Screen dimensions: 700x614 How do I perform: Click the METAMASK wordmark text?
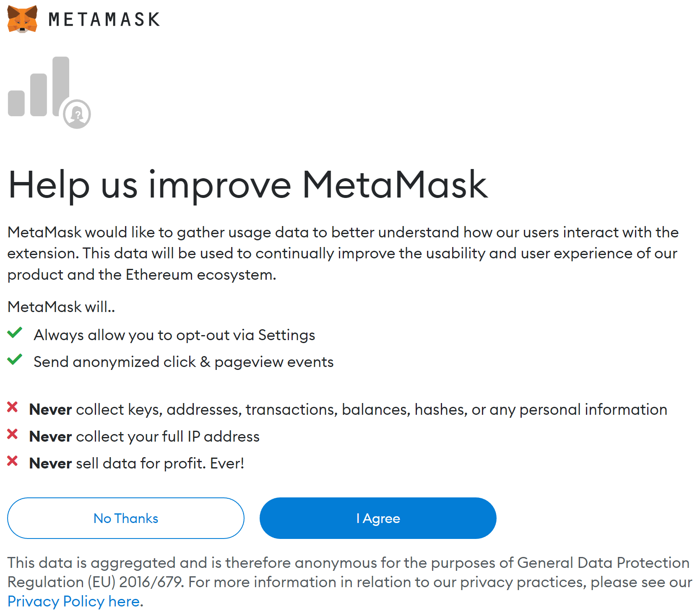(x=104, y=20)
